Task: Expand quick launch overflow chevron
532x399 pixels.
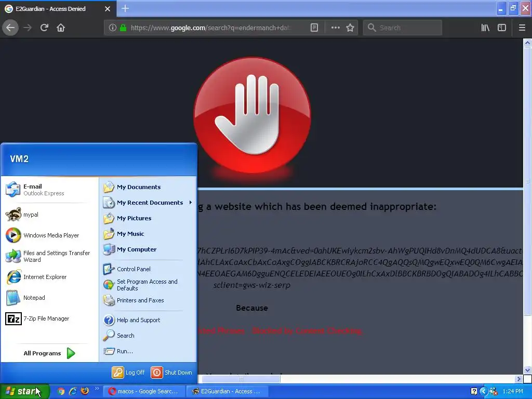Action: (96, 389)
